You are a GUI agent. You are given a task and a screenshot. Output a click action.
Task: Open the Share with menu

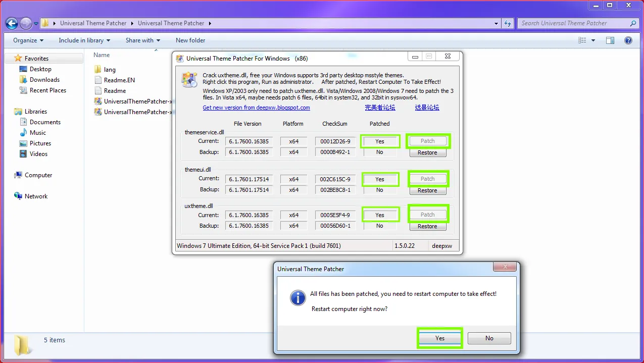(143, 40)
